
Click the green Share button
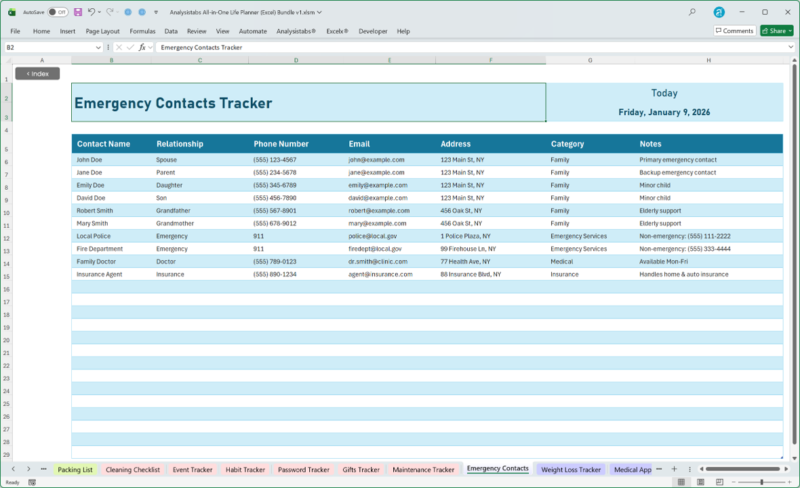(x=777, y=31)
